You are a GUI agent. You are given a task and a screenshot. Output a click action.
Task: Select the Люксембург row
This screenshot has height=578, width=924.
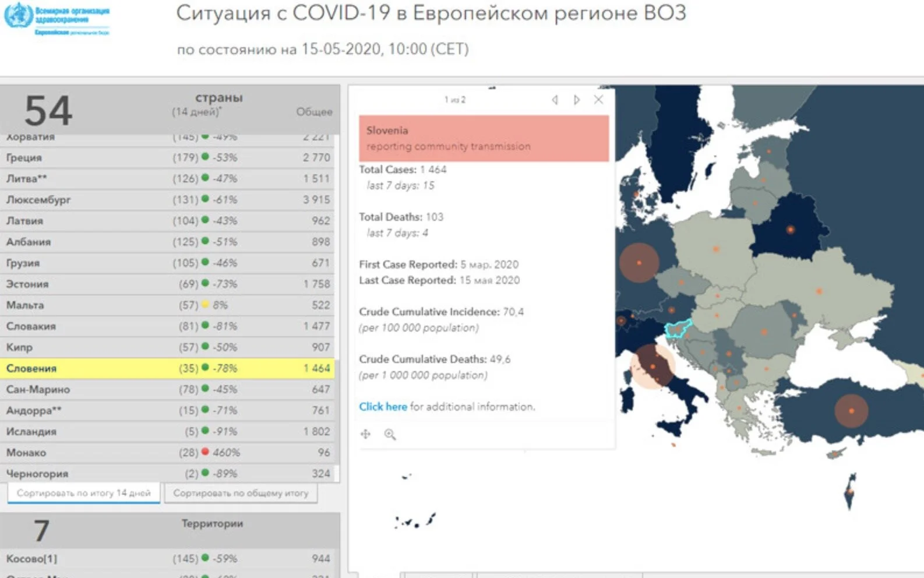(168, 199)
